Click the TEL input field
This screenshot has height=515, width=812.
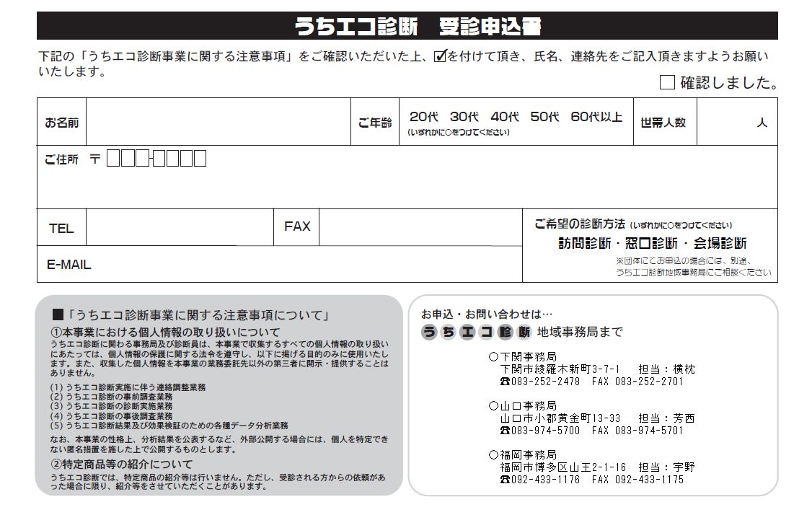180,227
